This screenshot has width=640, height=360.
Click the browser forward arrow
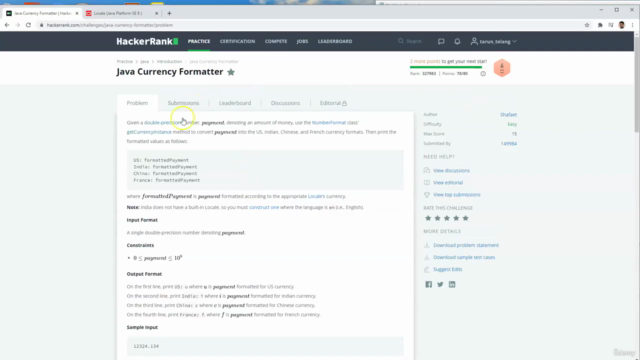point(18,25)
